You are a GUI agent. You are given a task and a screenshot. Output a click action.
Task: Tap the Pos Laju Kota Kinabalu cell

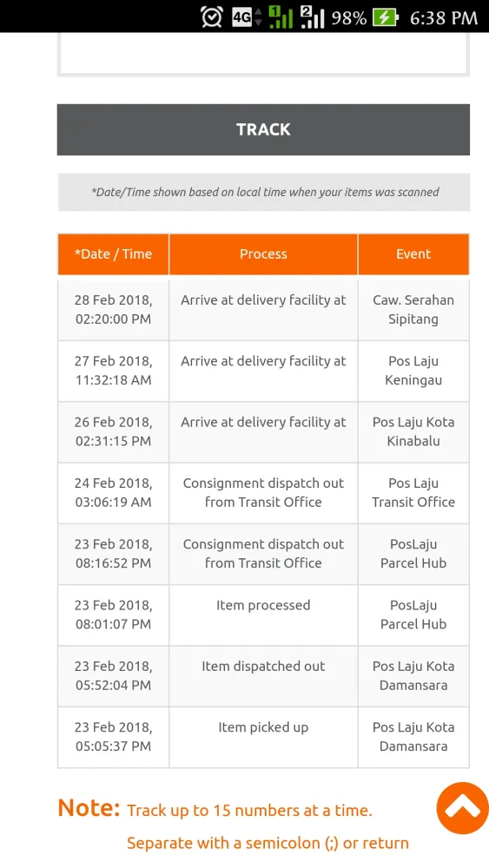tap(413, 431)
